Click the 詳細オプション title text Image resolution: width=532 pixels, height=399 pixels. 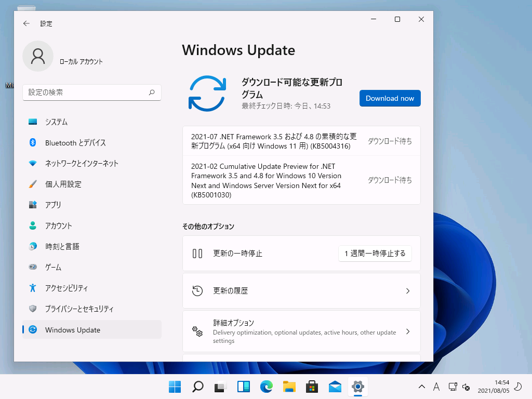(x=233, y=323)
